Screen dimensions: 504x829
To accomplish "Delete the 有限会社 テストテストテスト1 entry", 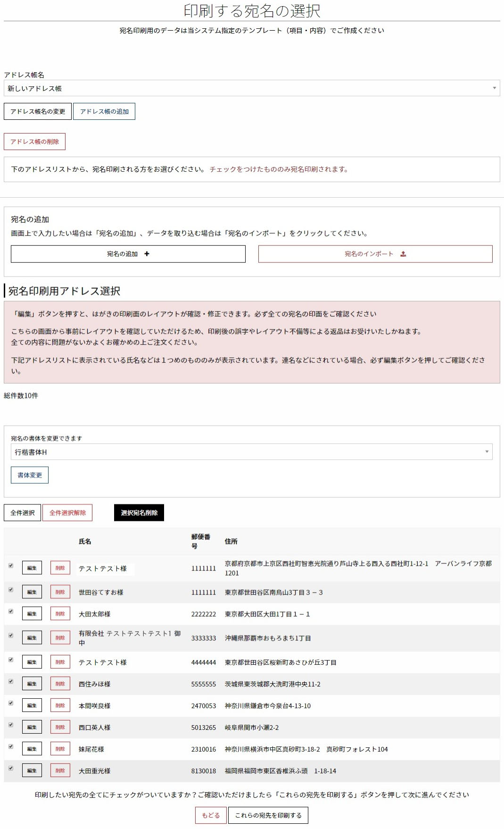I will (x=60, y=638).
